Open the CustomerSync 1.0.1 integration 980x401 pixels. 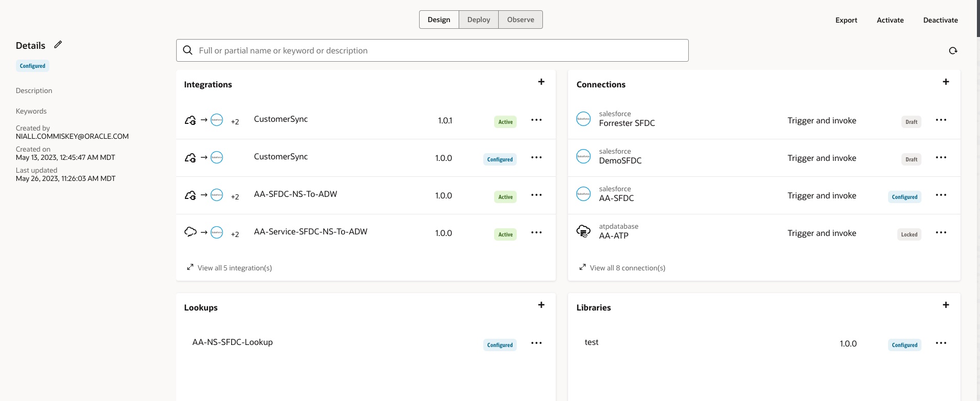pos(281,119)
